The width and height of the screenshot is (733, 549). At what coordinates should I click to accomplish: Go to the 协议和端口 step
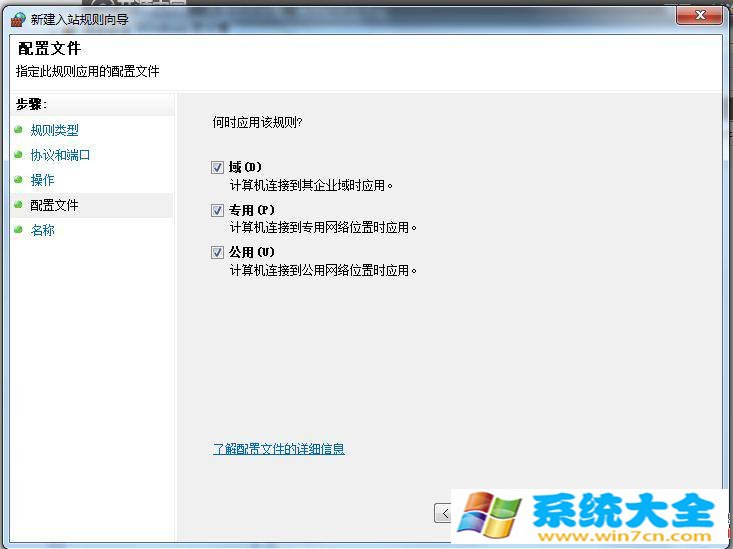(60, 155)
